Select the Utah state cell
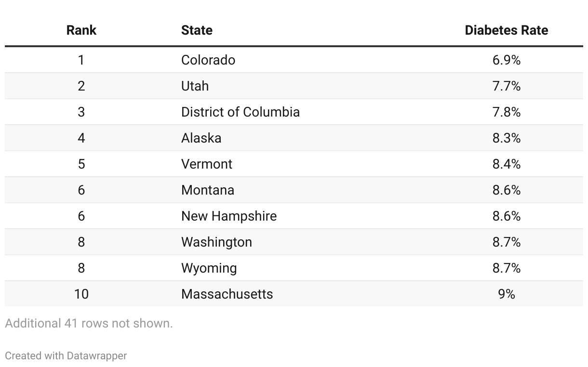 tap(195, 86)
